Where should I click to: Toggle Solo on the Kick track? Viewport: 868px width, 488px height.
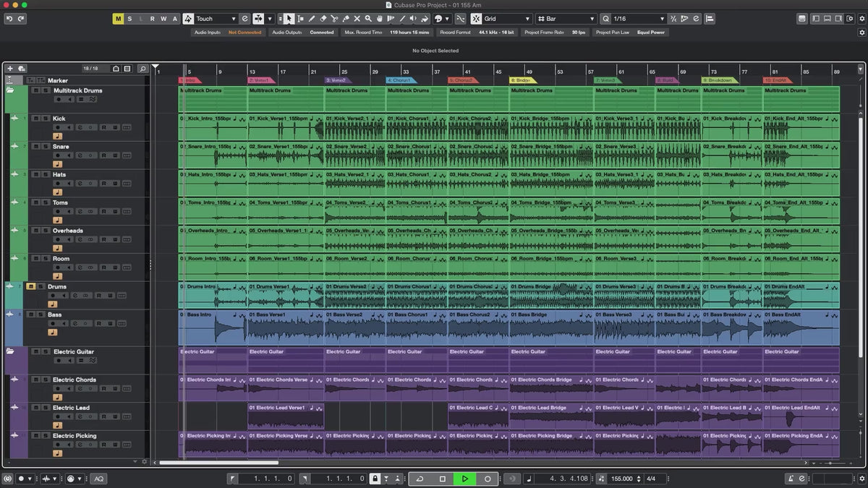(x=46, y=119)
